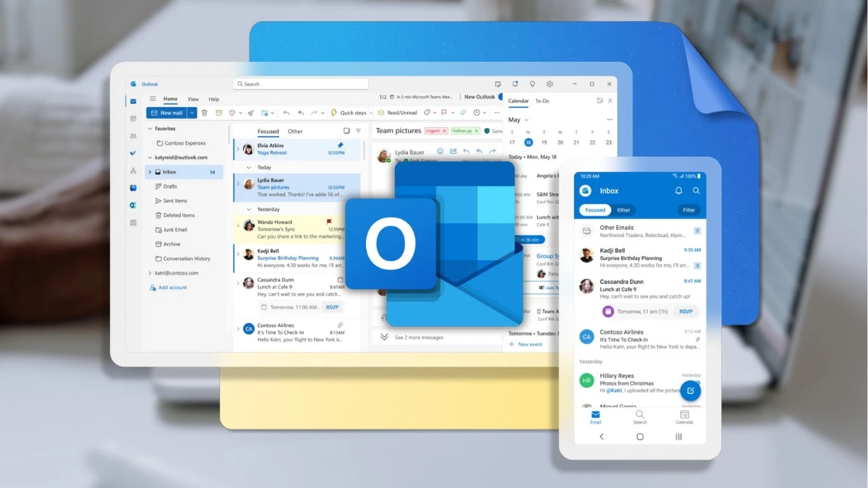Screen dimensions: 868x488
Task: Open the Settings gear in title bar
Action: tap(550, 84)
